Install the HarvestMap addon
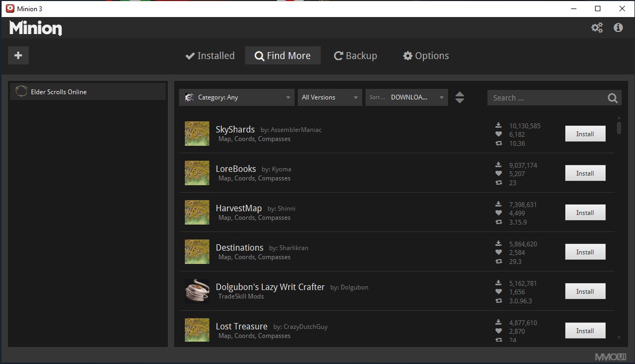The height and width of the screenshot is (364, 635). point(585,213)
